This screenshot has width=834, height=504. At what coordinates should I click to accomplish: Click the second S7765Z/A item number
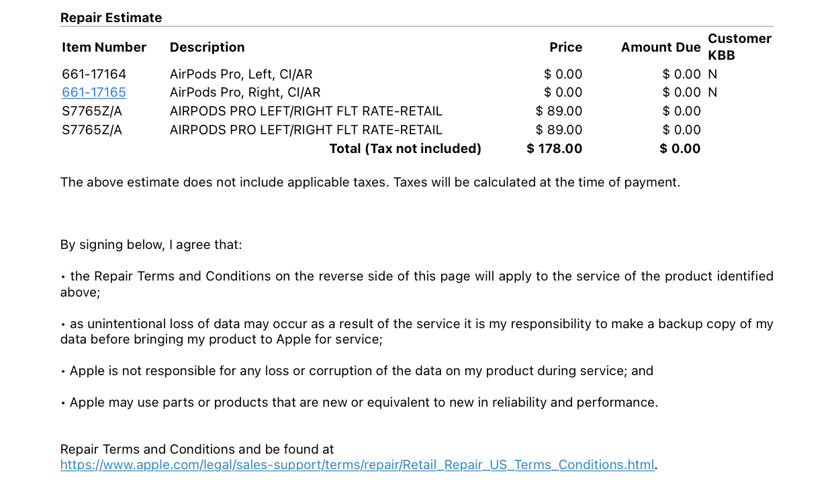point(92,130)
